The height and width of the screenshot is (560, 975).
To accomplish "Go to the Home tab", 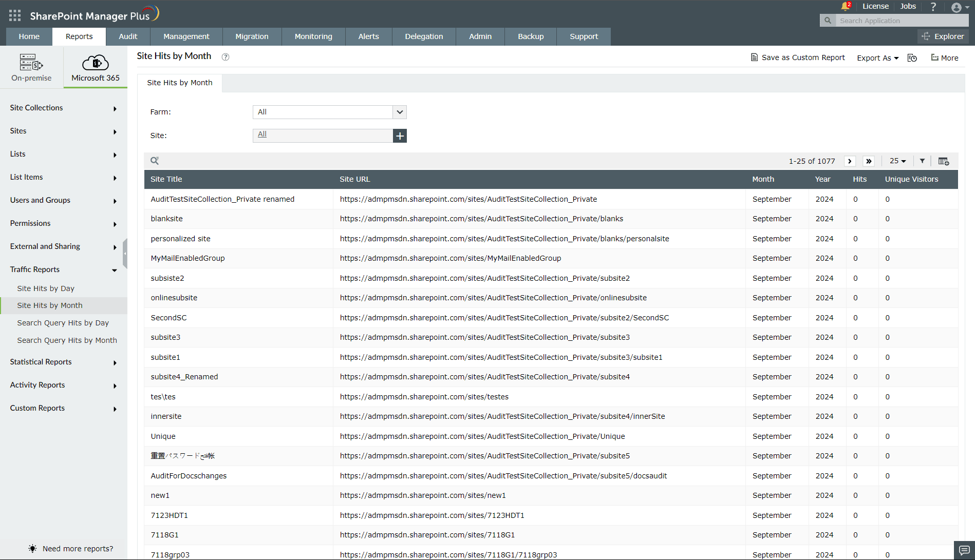I will pos(29,36).
